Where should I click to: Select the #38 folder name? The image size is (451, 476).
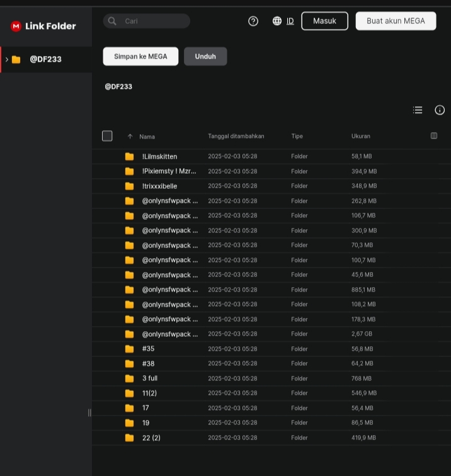point(148,363)
